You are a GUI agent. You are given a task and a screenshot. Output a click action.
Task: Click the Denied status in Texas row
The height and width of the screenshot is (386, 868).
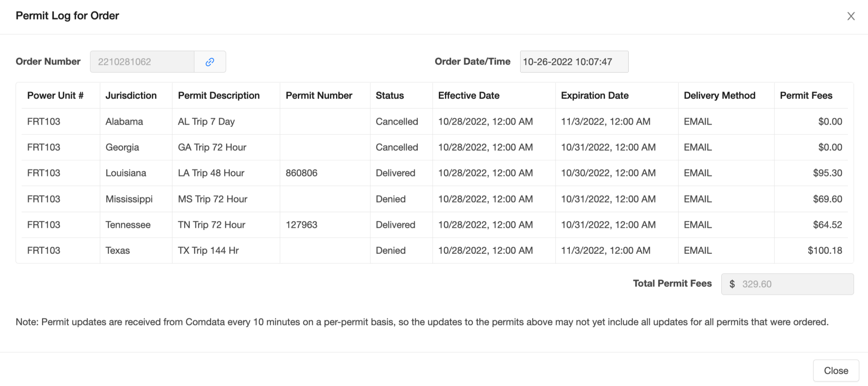point(391,251)
